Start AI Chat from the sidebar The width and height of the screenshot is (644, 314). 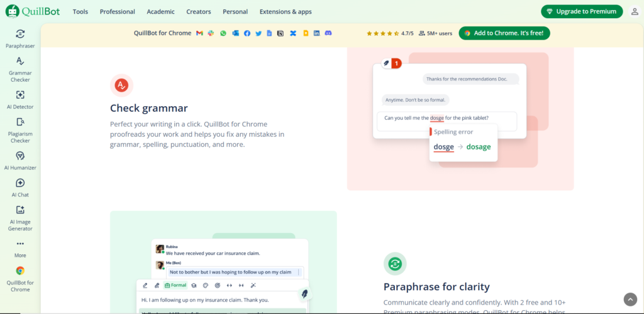(x=20, y=183)
